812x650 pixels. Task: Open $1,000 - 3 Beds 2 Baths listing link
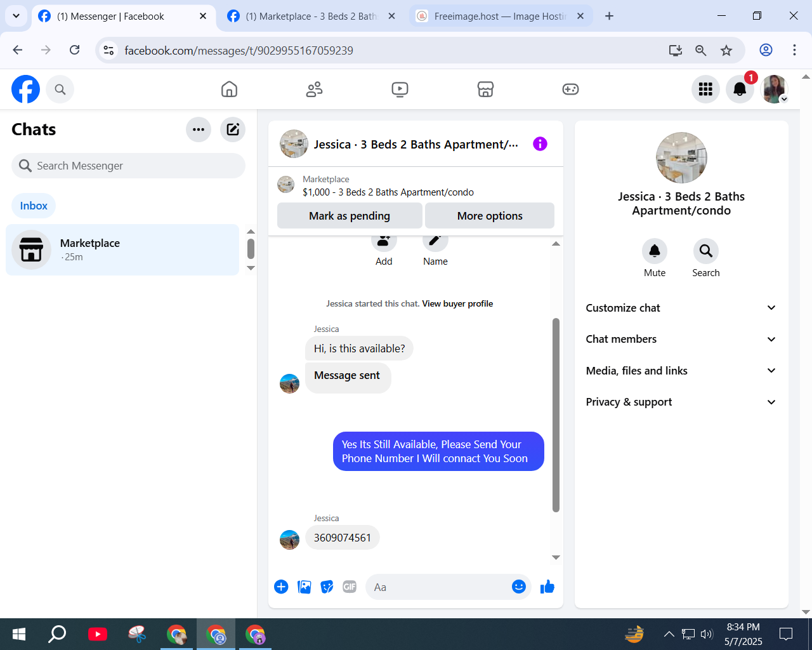click(x=388, y=192)
